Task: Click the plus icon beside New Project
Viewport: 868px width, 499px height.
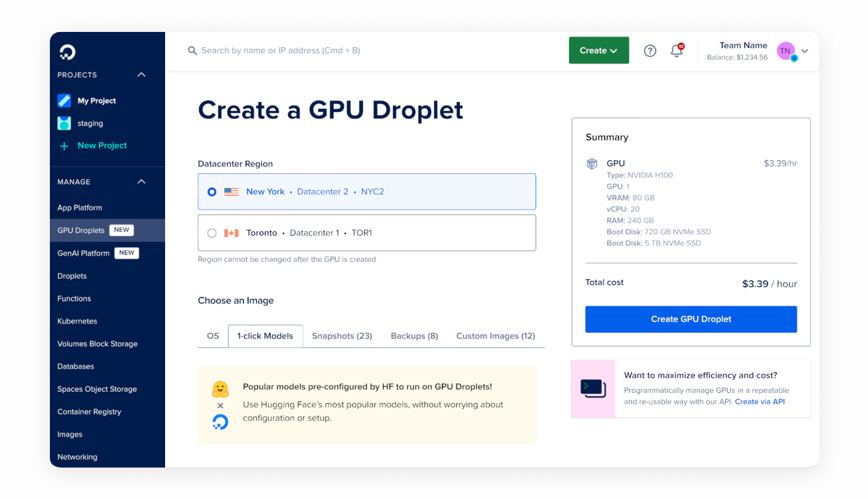Action: 64,146
